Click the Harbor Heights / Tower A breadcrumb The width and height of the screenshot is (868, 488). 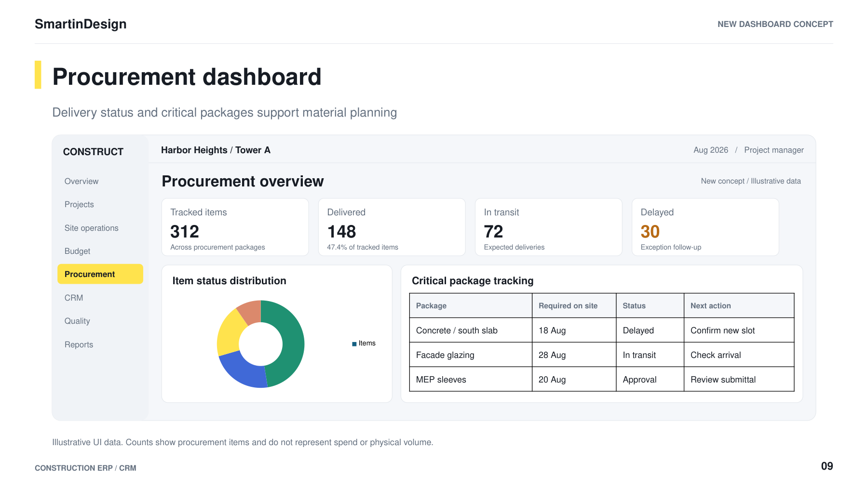coord(216,150)
